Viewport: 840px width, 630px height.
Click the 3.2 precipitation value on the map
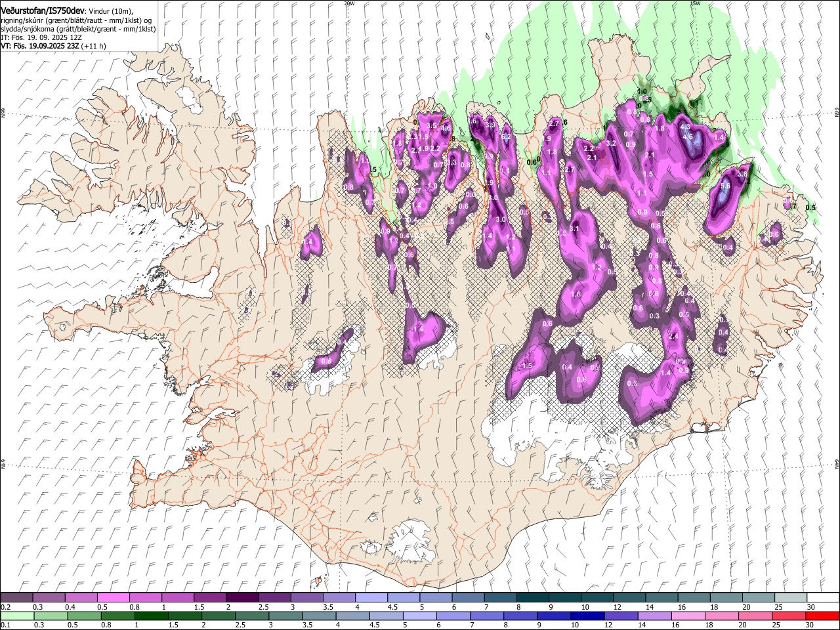coord(611,143)
